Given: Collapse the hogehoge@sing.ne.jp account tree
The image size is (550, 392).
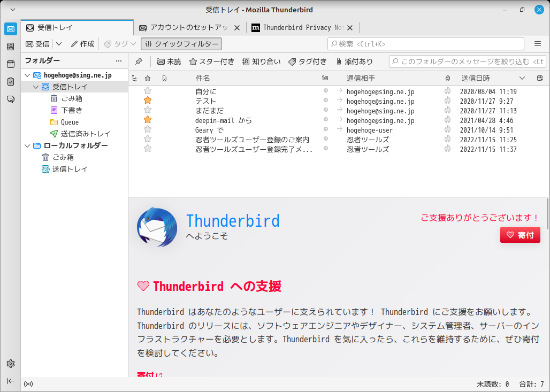Looking at the screenshot, I should pyautogui.click(x=27, y=75).
